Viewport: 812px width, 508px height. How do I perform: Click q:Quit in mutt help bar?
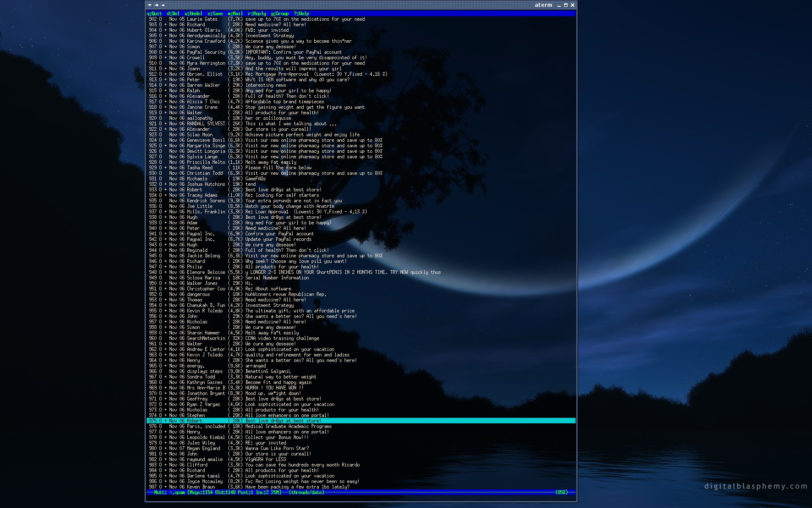[154, 14]
